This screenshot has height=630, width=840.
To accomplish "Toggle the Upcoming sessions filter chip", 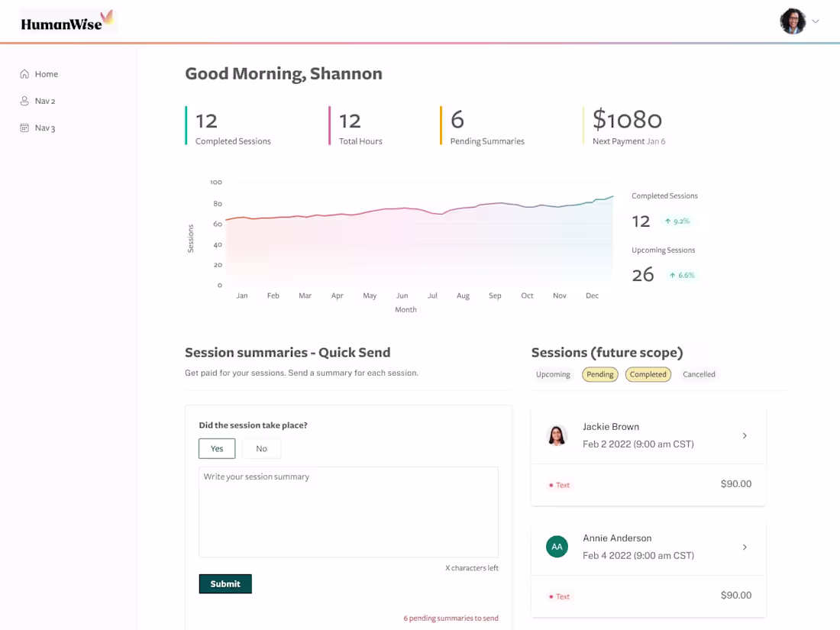I will (x=552, y=374).
